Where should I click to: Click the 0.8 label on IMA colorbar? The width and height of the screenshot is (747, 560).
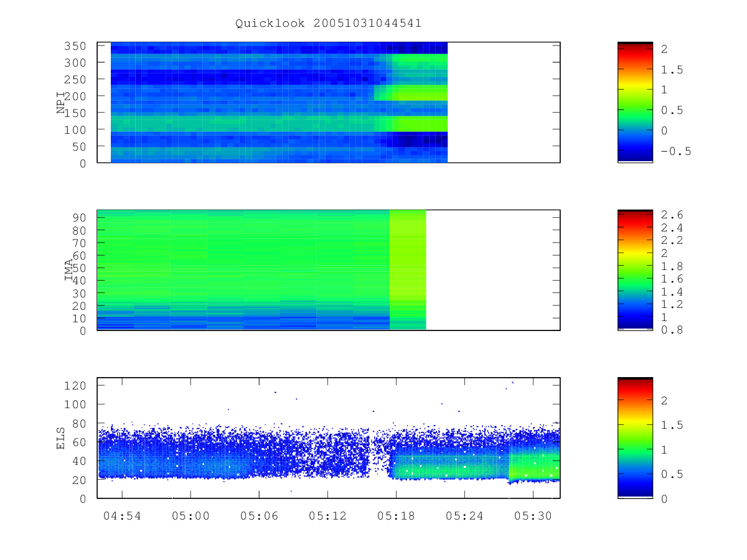tap(673, 330)
